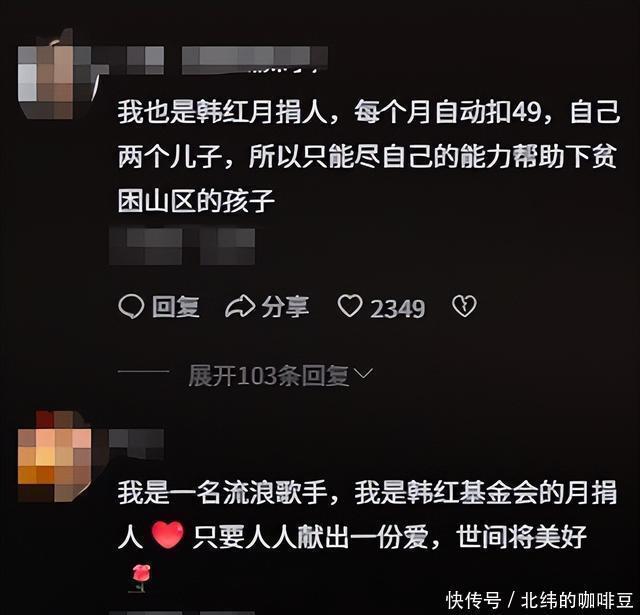This screenshot has height=615, width=640.
Task: Open second commenter's orange pixelated avatar
Action: click(x=54, y=457)
